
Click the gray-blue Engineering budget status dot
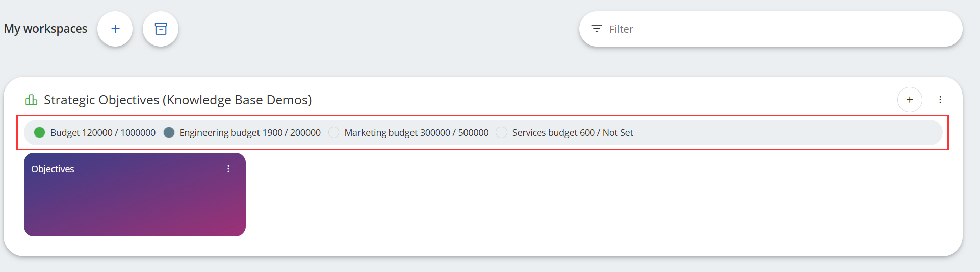[169, 132]
